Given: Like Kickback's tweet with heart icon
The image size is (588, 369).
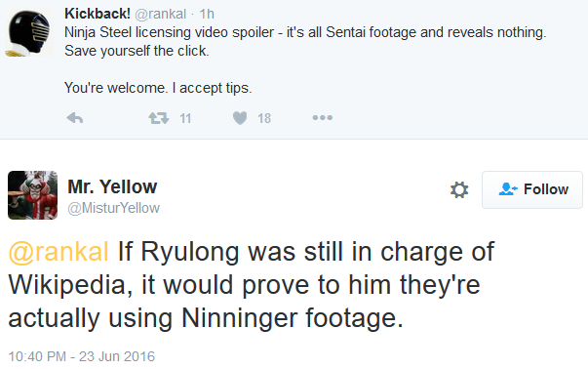Looking at the screenshot, I should (x=240, y=118).
